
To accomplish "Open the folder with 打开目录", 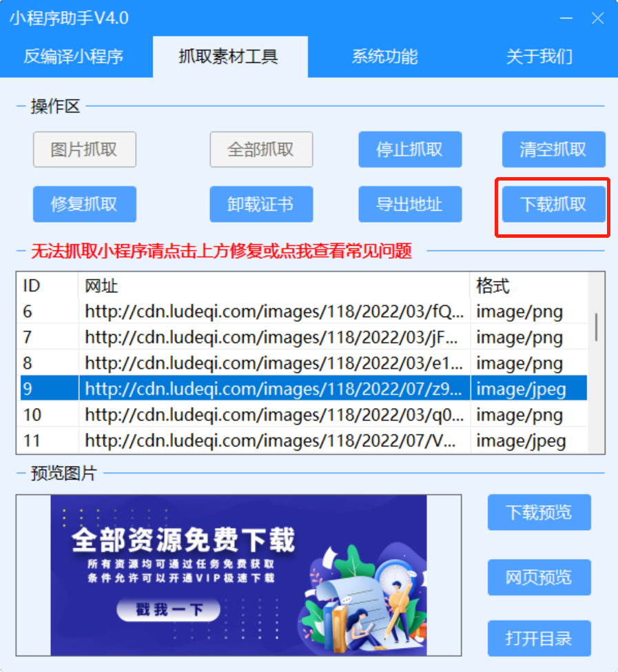I will pos(539,638).
